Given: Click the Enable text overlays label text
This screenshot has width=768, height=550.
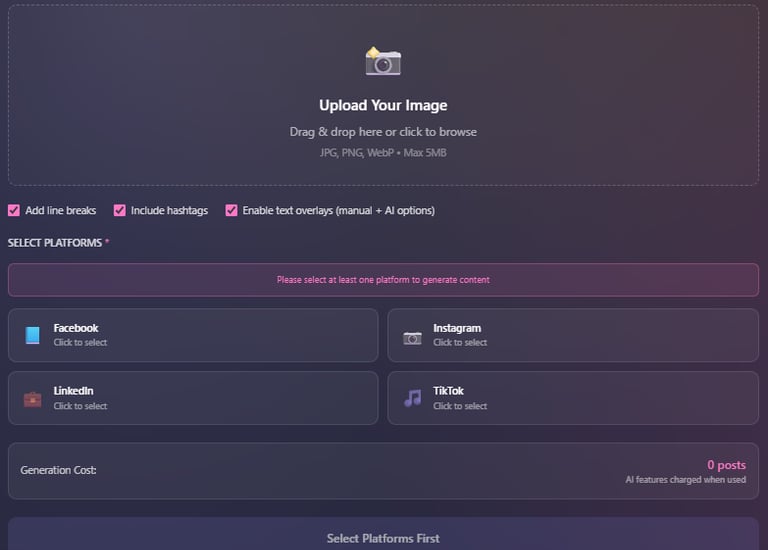Looking at the screenshot, I should 338,211.
